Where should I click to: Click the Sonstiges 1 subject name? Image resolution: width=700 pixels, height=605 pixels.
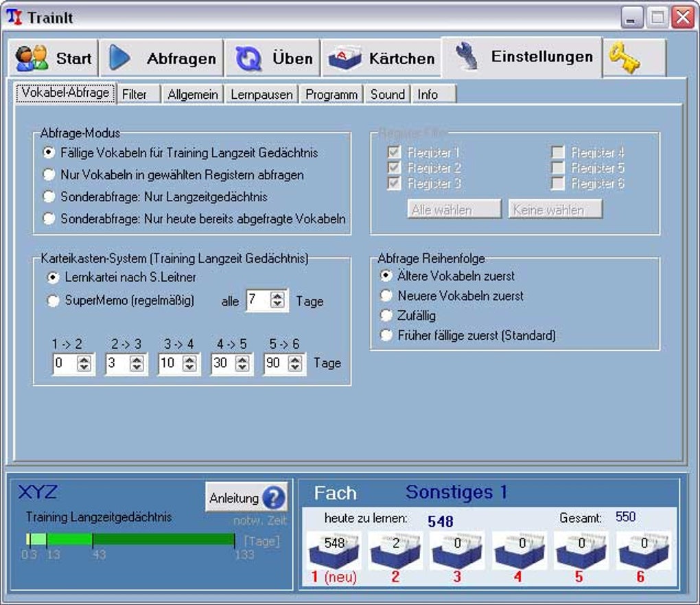tap(456, 492)
